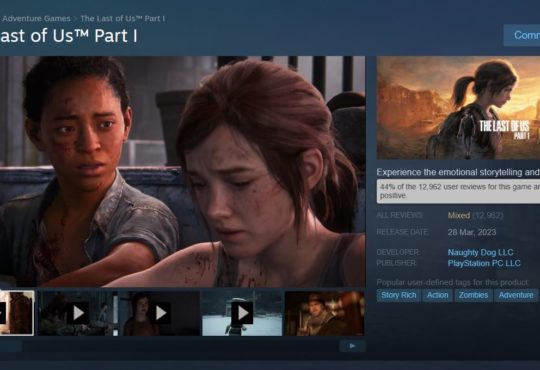The image size is (540, 370).
Task: Click the Story Rich tag
Action: [398, 295]
